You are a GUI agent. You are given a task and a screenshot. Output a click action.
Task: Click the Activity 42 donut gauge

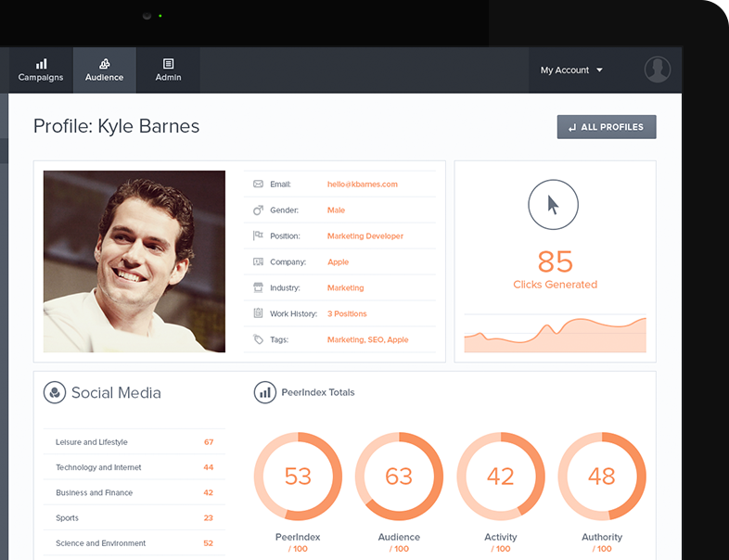coord(501,477)
